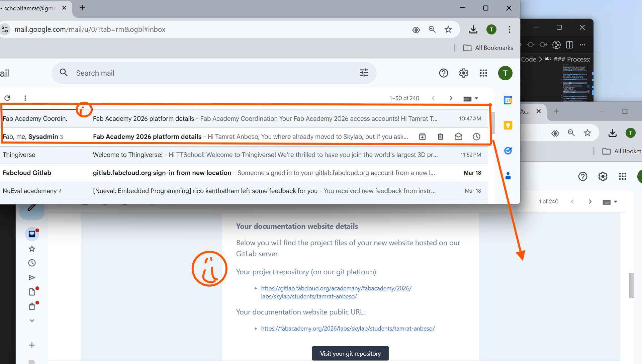Expand More labels chevron in back sidebar
Viewport: 642px width, 364px height.
tap(32, 321)
